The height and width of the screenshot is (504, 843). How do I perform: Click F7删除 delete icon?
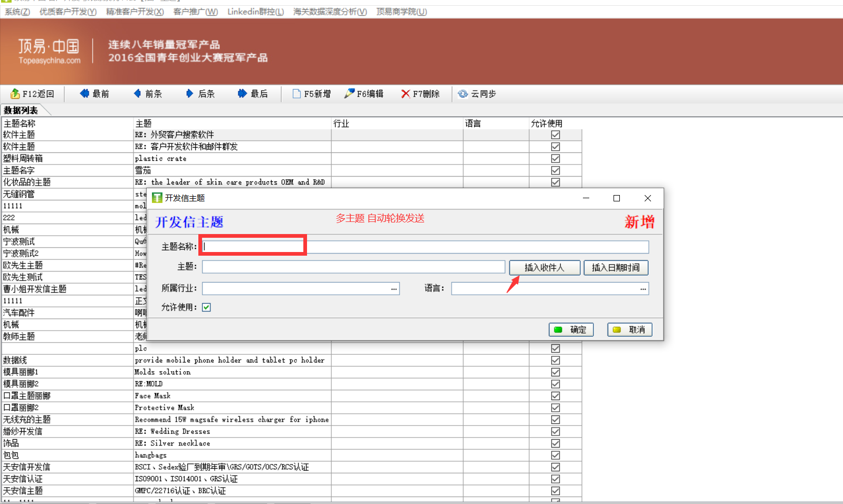coord(405,94)
